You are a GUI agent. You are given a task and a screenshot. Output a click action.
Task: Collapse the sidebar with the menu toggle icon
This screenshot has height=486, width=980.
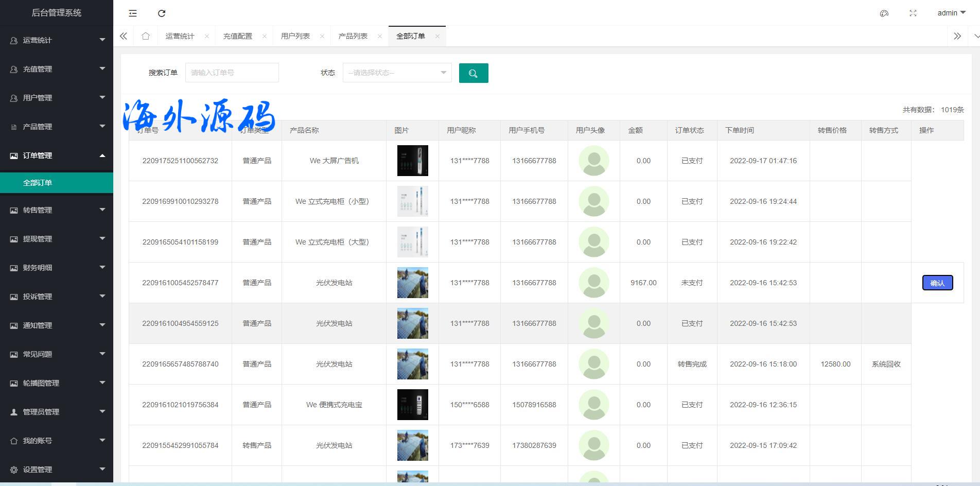click(133, 13)
